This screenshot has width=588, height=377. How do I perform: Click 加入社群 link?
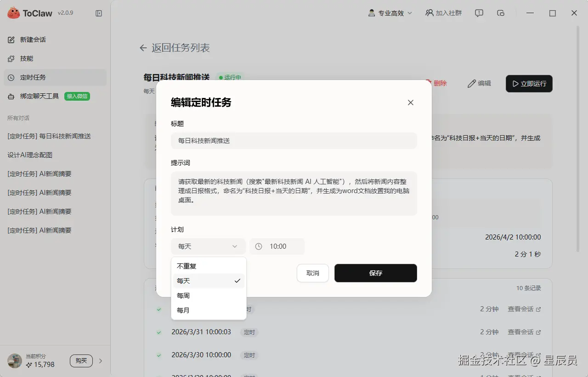[x=444, y=13]
